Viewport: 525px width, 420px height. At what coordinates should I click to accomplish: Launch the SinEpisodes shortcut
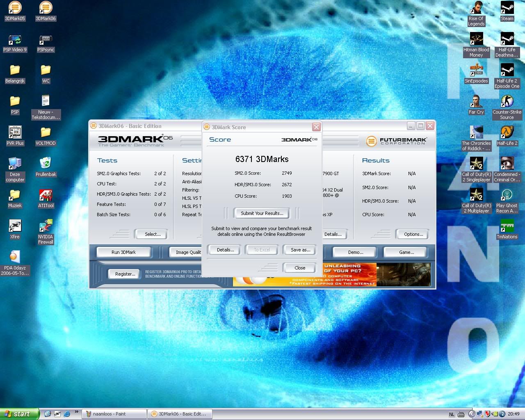coord(476,74)
